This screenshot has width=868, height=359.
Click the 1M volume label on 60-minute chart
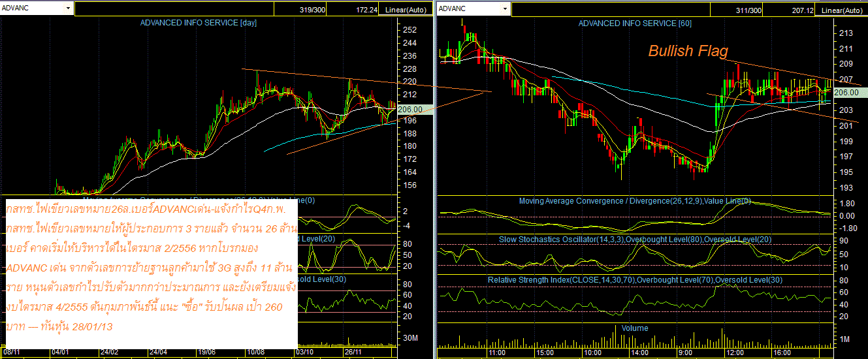tap(845, 340)
